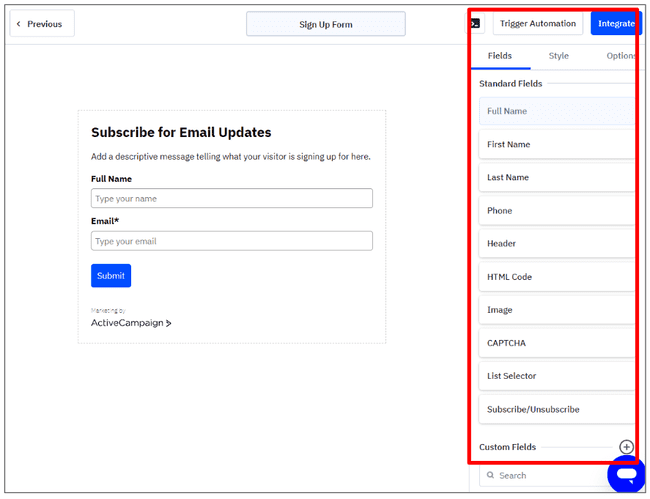Click the terminal icon beside Trigger Automation
The width and height of the screenshot is (650, 499).
tap(477, 23)
